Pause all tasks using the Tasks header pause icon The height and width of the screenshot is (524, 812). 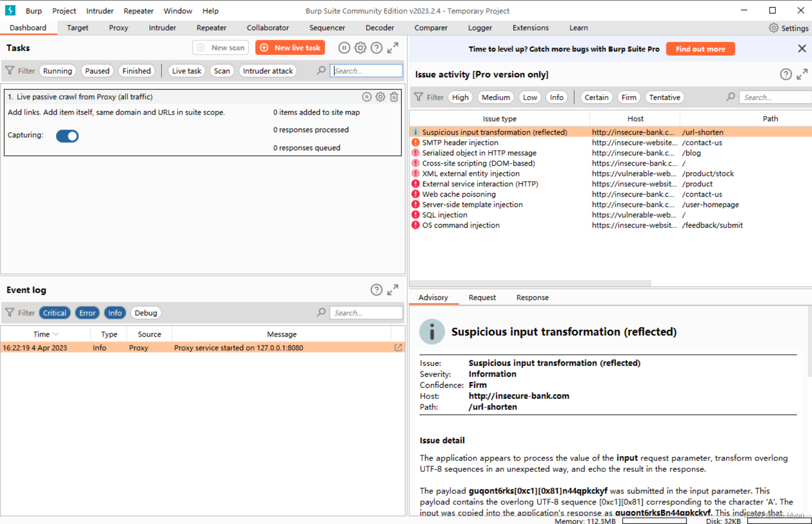click(x=344, y=48)
